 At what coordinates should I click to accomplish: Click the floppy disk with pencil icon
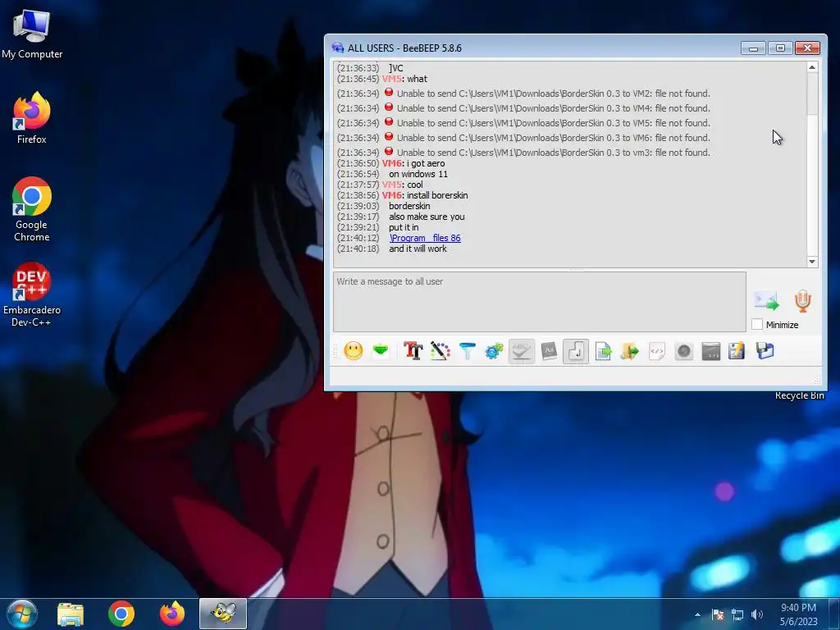coord(737,351)
